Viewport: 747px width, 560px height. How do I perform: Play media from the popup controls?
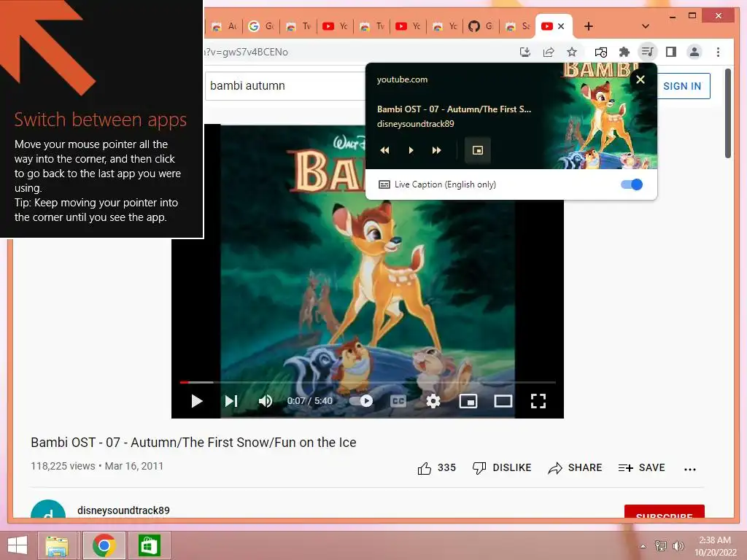(411, 150)
